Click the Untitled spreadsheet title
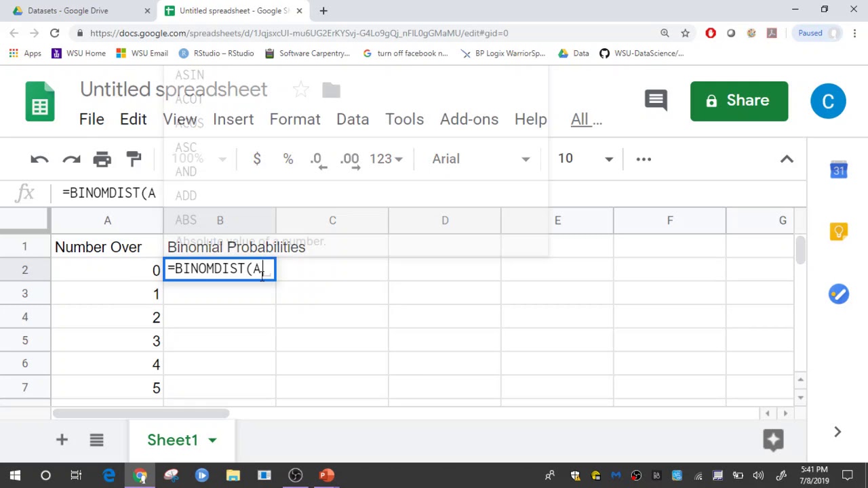868x488 pixels. [x=174, y=89]
